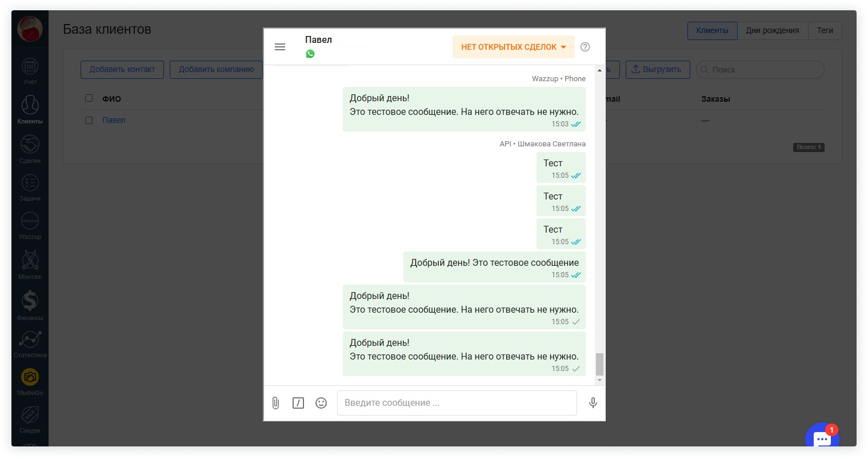This screenshot has width=868, height=459.
Task: Toggle the select-all checkbox near ФИО
Action: [89, 98]
